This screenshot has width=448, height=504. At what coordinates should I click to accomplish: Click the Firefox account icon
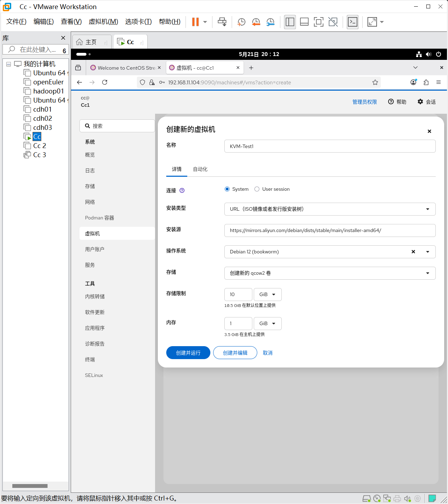pos(413,82)
